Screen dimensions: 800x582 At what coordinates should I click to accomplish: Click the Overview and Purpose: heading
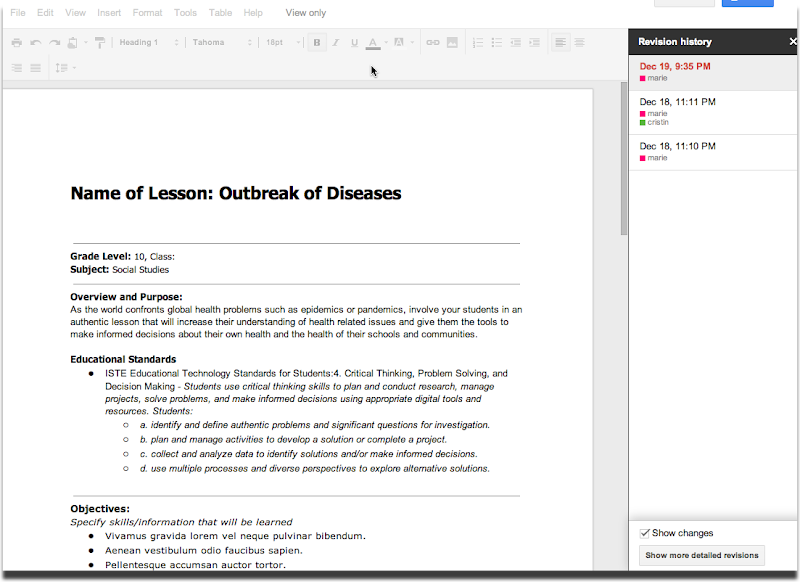126,297
